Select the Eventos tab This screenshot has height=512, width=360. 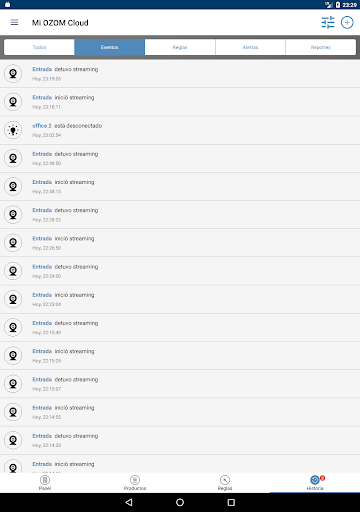click(x=109, y=47)
